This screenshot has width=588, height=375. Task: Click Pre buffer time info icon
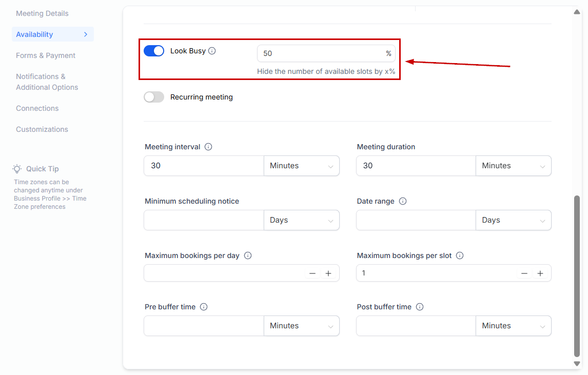[204, 307]
